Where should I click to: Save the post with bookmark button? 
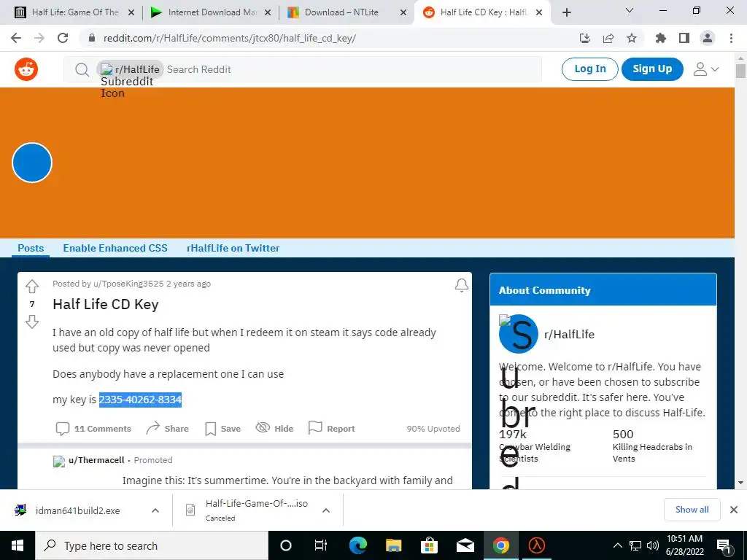click(x=222, y=429)
